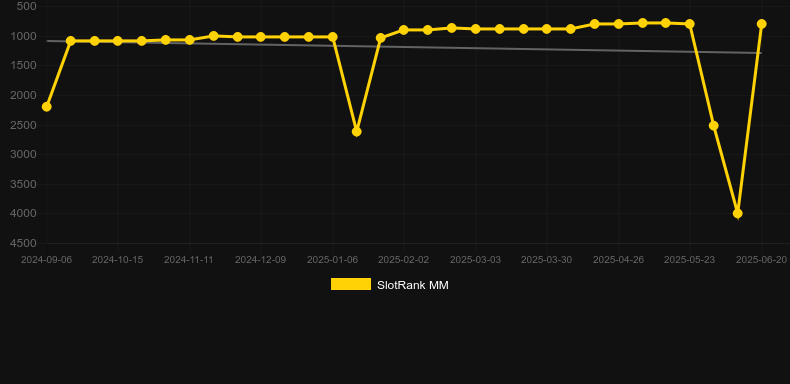Select the data point above 2025-03-30
The width and height of the screenshot is (790, 384).
pos(547,29)
